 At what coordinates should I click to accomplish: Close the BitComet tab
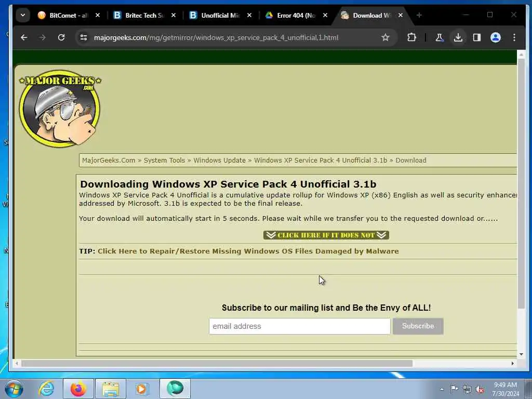pyautogui.click(x=98, y=15)
